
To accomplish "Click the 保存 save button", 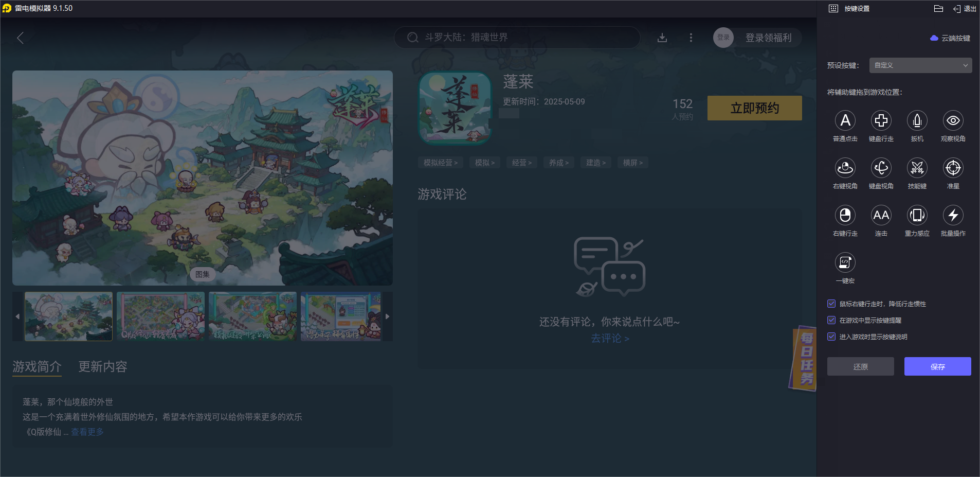I will (937, 366).
